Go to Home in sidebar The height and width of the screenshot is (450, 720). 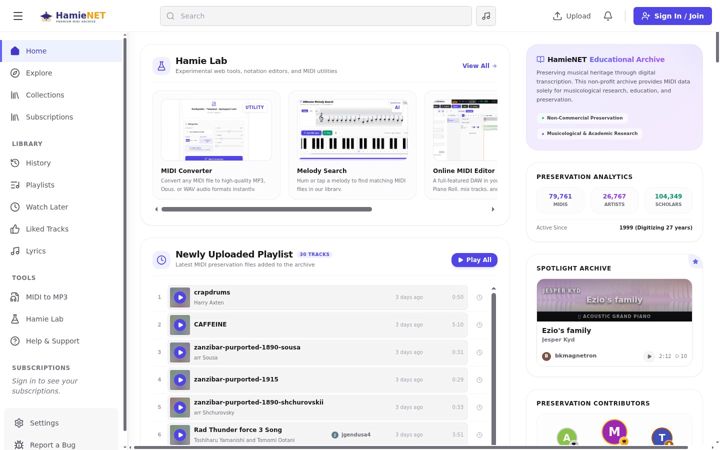tap(62, 51)
